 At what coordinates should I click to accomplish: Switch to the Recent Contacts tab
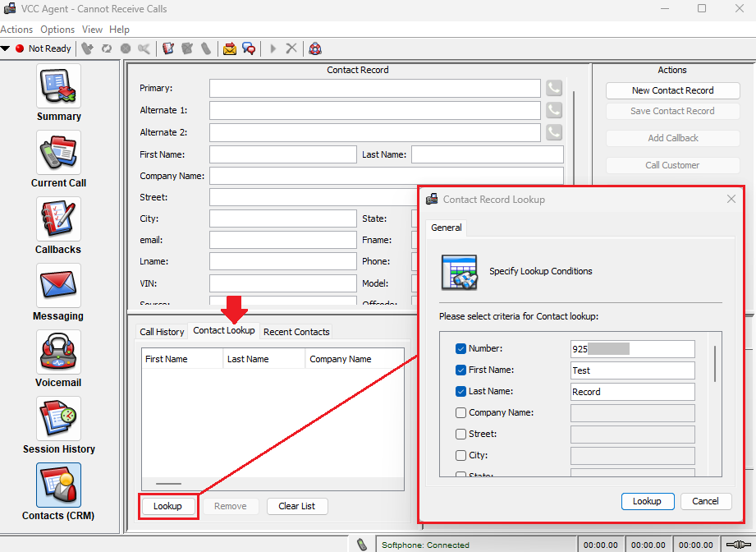tap(296, 332)
